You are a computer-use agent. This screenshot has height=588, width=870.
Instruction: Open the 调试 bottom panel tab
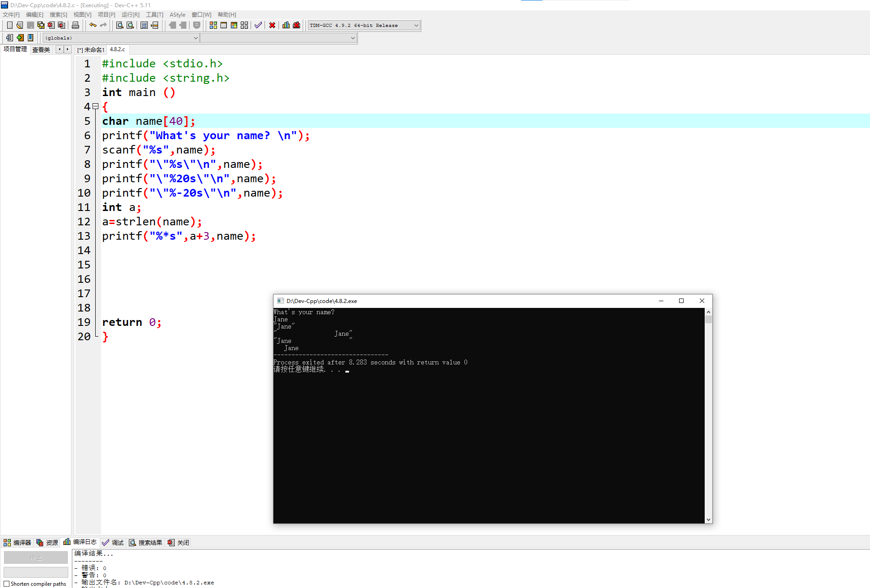pos(113,542)
